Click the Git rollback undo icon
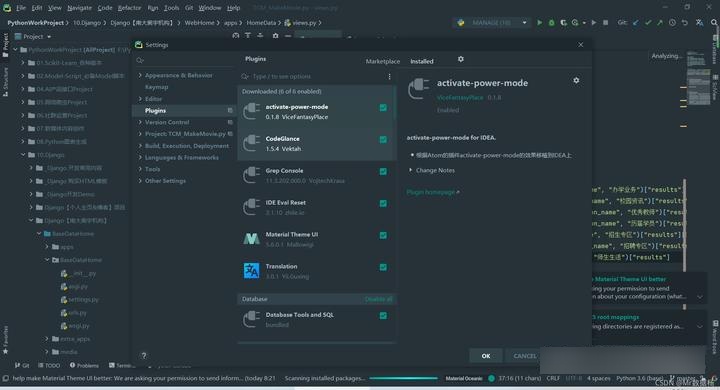This screenshot has width=720, height=390. (x=685, y=23)
